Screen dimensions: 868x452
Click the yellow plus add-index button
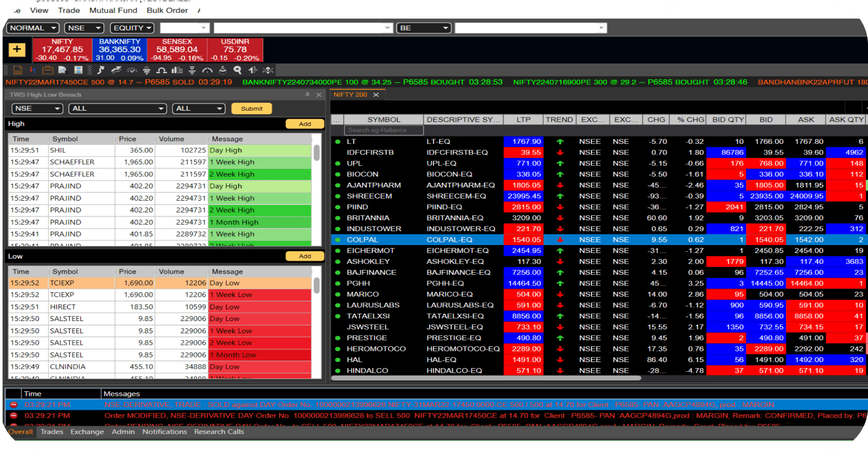[x=17, y=49]
